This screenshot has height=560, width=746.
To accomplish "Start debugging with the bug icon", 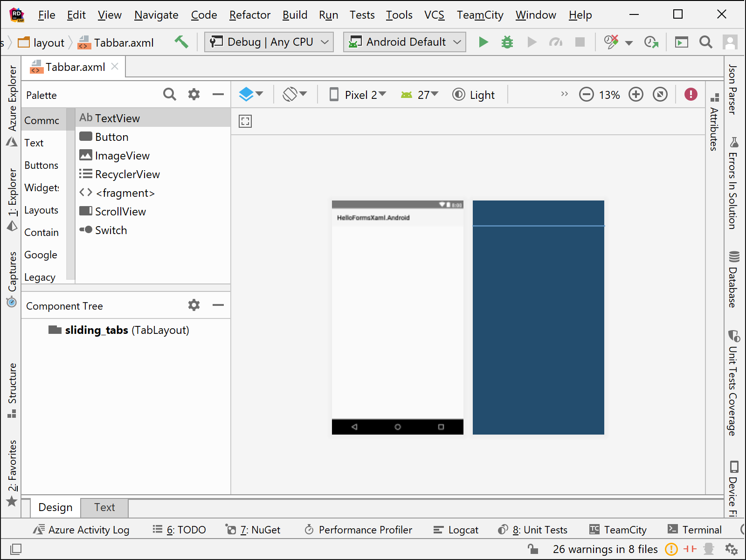I will pyautogui.click(x=507, y=42).
